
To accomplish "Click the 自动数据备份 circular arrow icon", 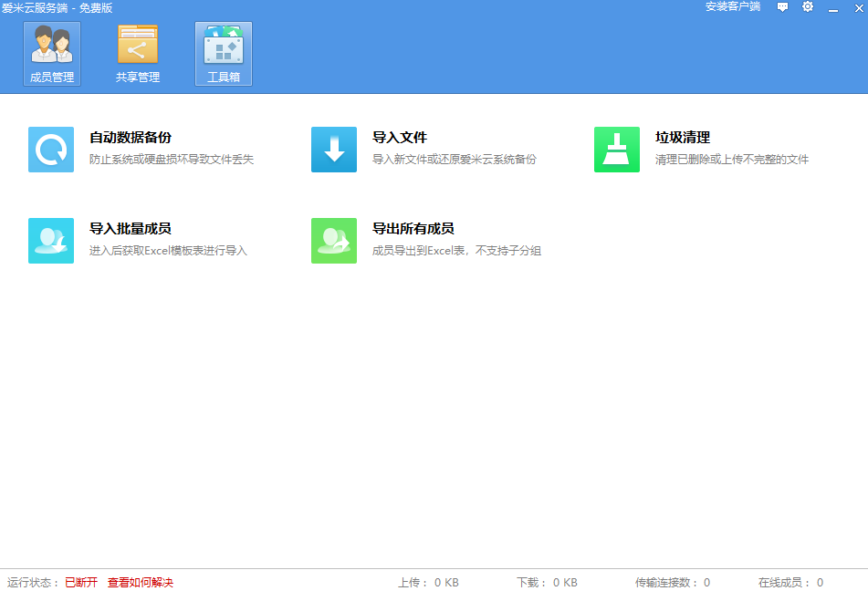I will coord(51,150).
